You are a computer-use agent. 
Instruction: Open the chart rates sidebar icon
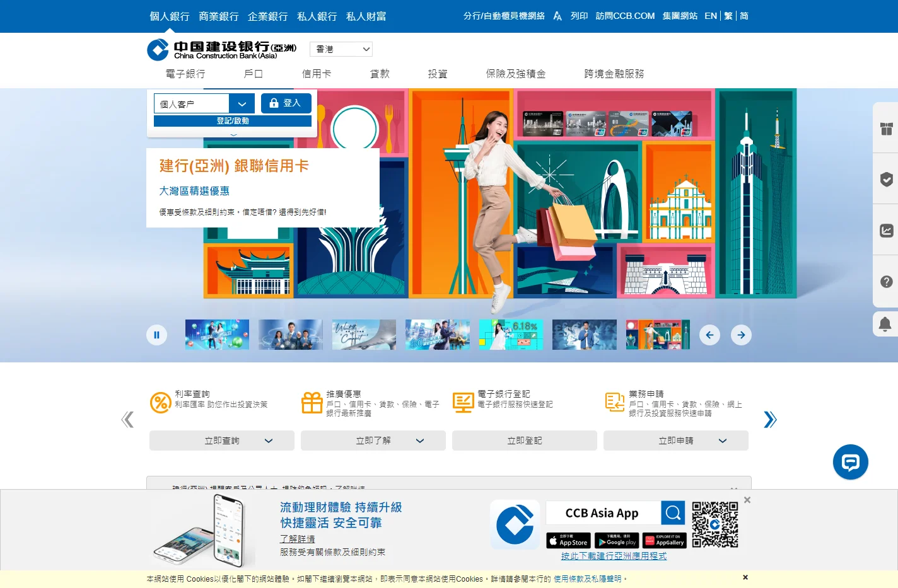[x=886, y=231]
